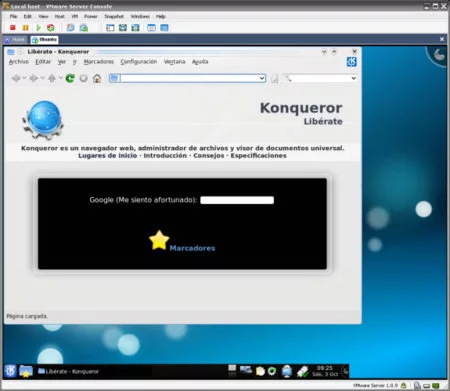Screen dimensions: 450x391
Task: Open the VMware Host menu
Action: pyautogui.click(x=59, y=16)
